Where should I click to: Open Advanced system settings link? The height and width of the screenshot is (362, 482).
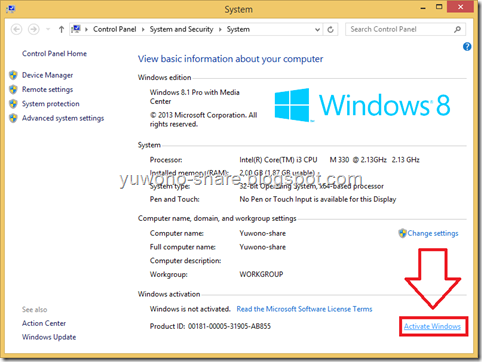click(63, 118)
